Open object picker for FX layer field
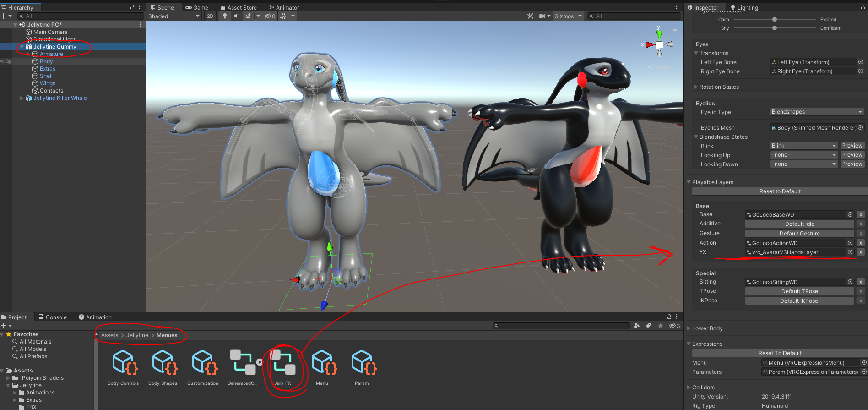Viewport: 868px width, 410px height. (x=850, y=252)
